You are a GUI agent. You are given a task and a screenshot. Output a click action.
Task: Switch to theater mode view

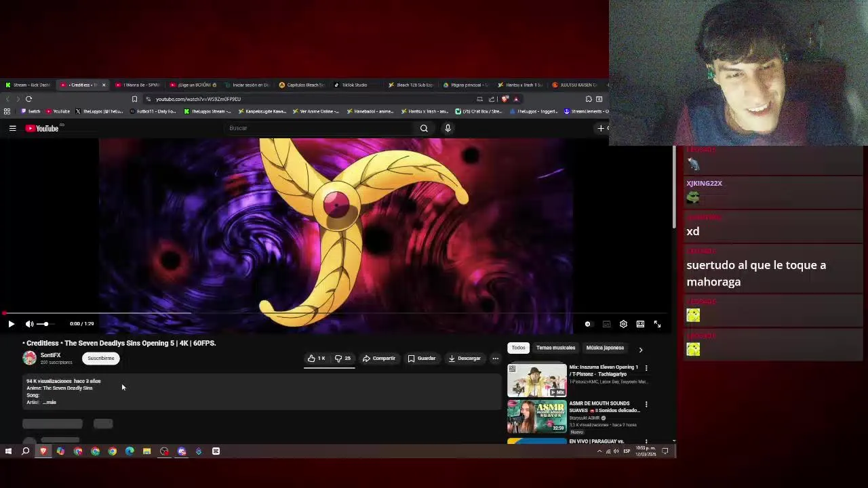pos(640,324)
